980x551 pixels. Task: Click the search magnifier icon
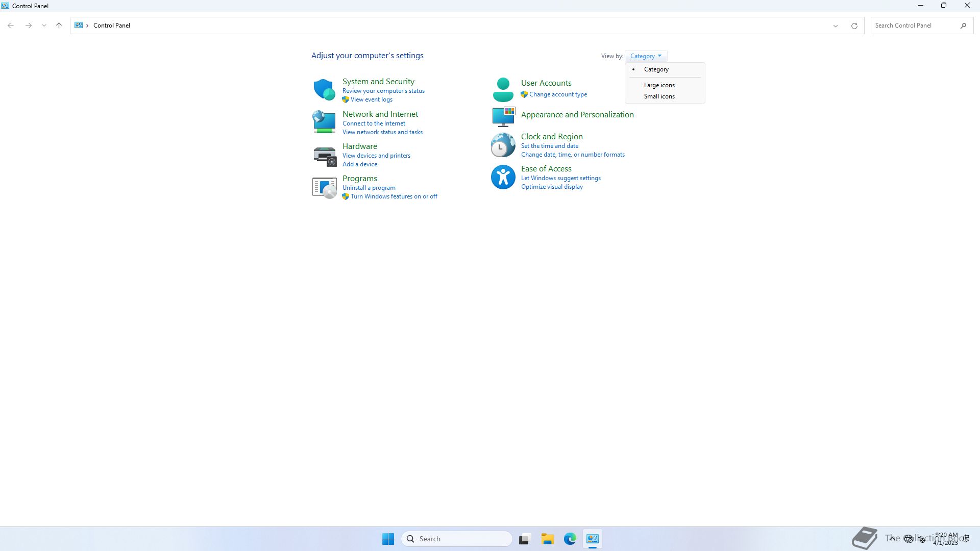click(x=963, y=26)
